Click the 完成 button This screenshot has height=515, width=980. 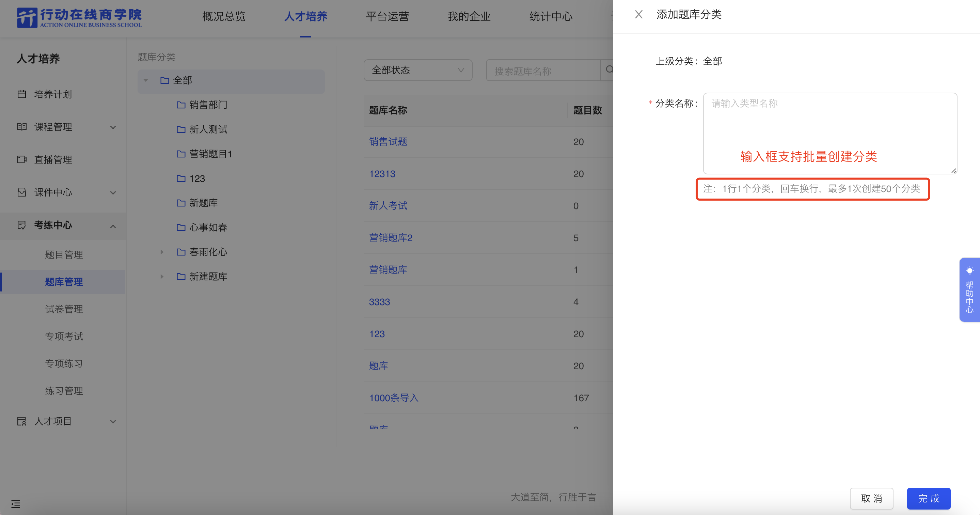click(929, 498)
